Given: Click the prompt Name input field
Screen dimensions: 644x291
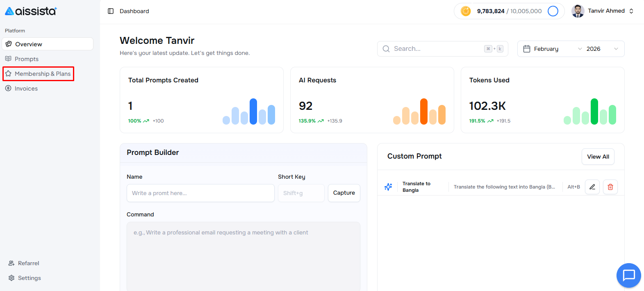Looking at the screenshot, I should coord(200,193).
